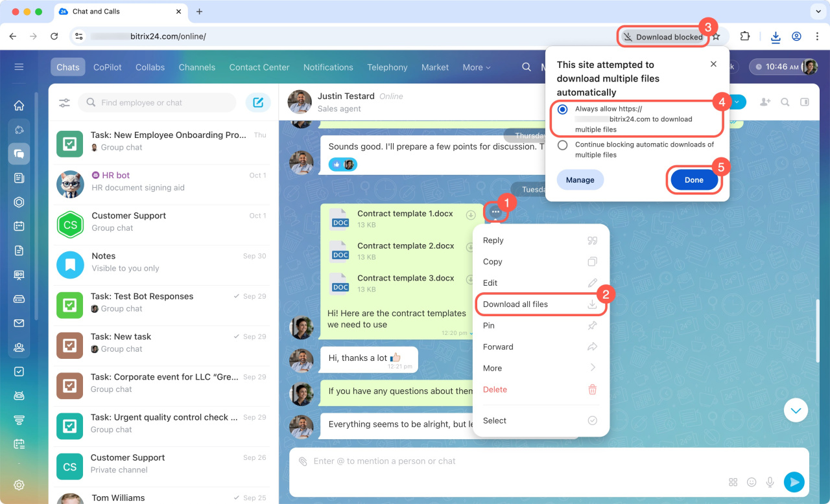Open chat list filter settings icon
The image size is (830, 504).
point(64,102)
